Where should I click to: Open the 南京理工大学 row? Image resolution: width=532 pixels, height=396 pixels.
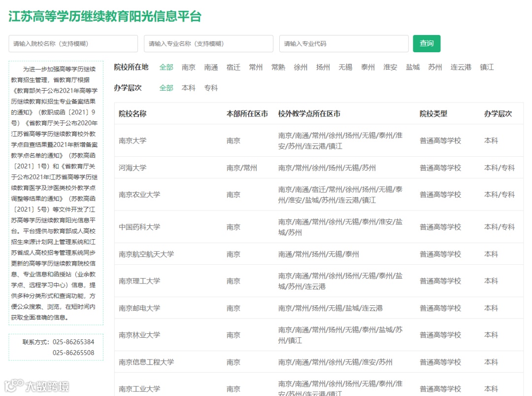point(319,281)
